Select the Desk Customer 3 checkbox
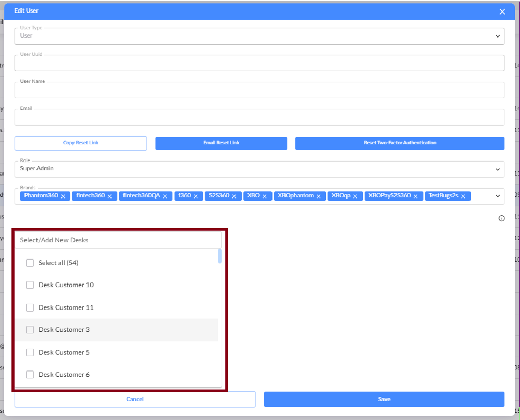Screen dimensions: 520x420 point(30,330)
